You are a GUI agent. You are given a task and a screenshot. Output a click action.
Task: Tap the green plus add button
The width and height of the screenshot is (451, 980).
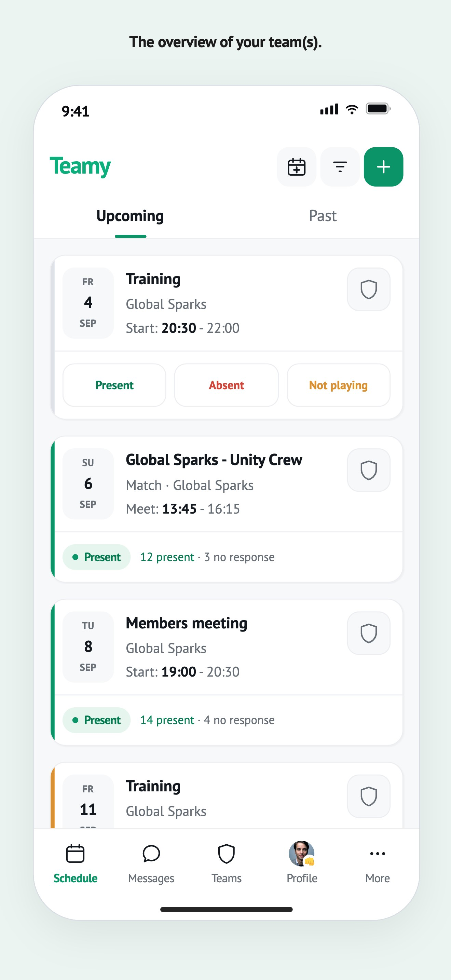coord(383,167)
